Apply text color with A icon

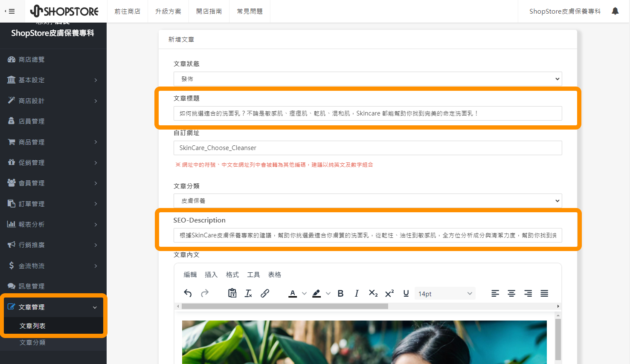pos(293,293)
